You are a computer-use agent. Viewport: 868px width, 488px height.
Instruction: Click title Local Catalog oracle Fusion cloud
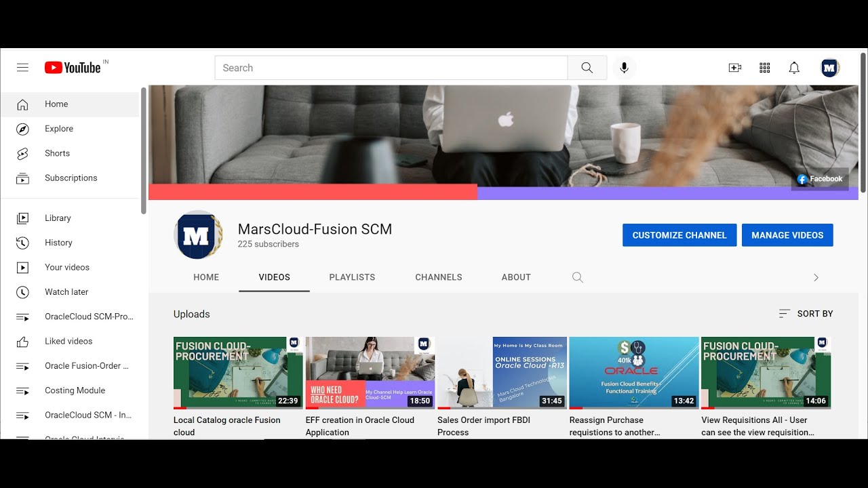pyautogui.click(x=227, y=426)
